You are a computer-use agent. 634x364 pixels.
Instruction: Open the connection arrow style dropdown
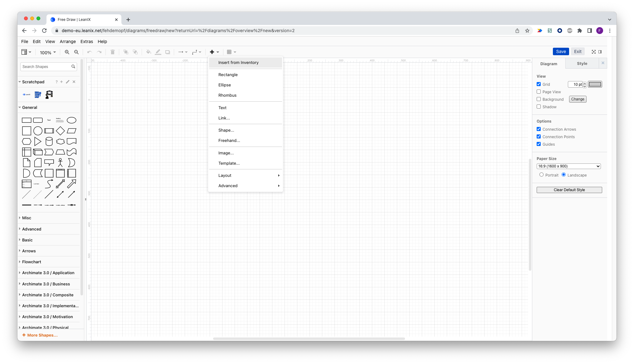pyautogui.click(x=183, y=52)
